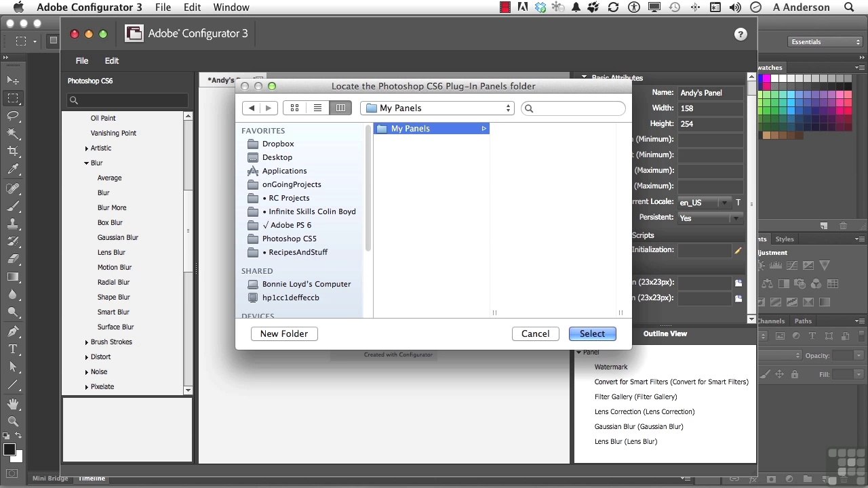Expand the Brush Strokes filter group
This screenshot has height=488, width=868.
tap(87, 342)
